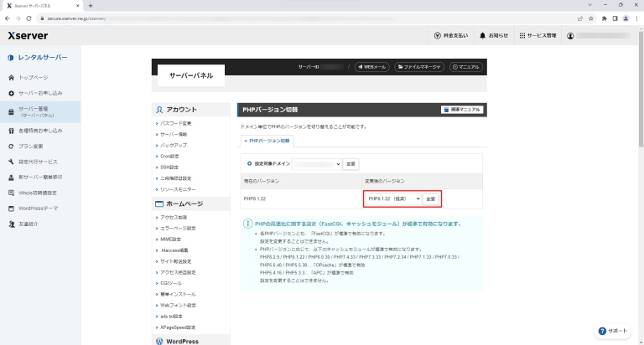
Task: Go to トップページ home icon in sidebar
Action: [x=11, y=77]
